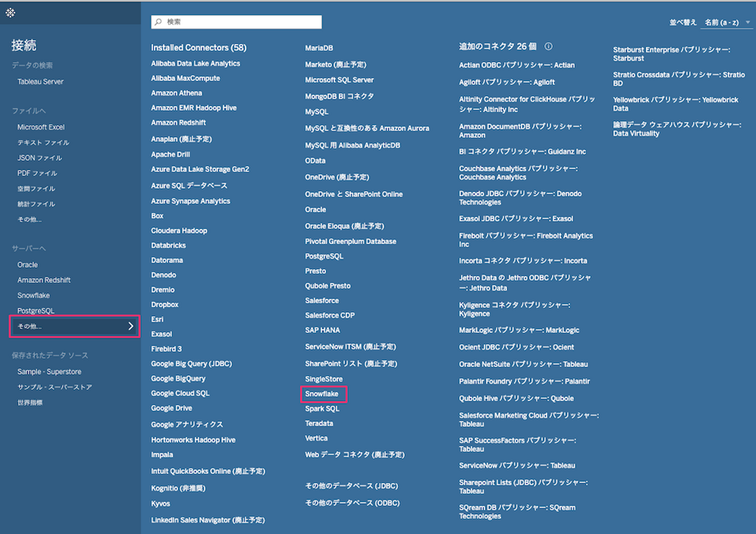Choose Vertica connector
Viewport: 756px width, 534px height.
[x=317, y=438]
